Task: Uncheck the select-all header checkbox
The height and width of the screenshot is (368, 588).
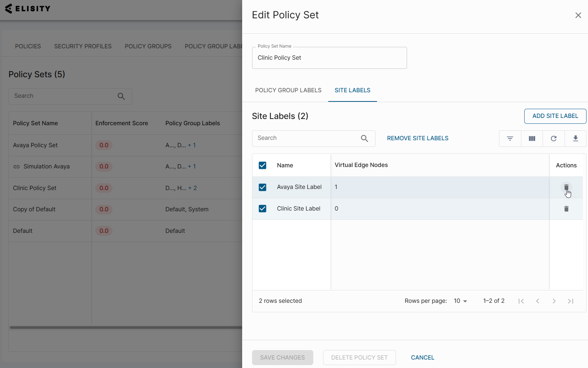Action: coord(262,166)
